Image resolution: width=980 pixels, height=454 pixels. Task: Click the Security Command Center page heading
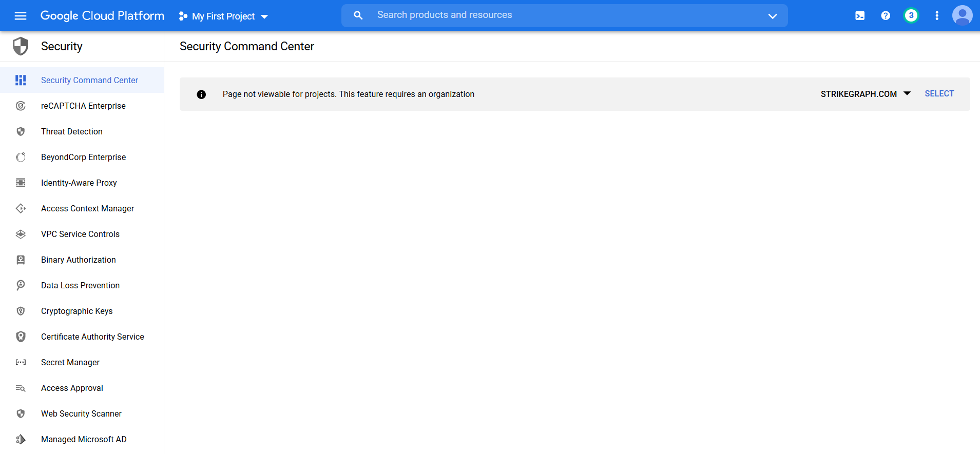247,46
